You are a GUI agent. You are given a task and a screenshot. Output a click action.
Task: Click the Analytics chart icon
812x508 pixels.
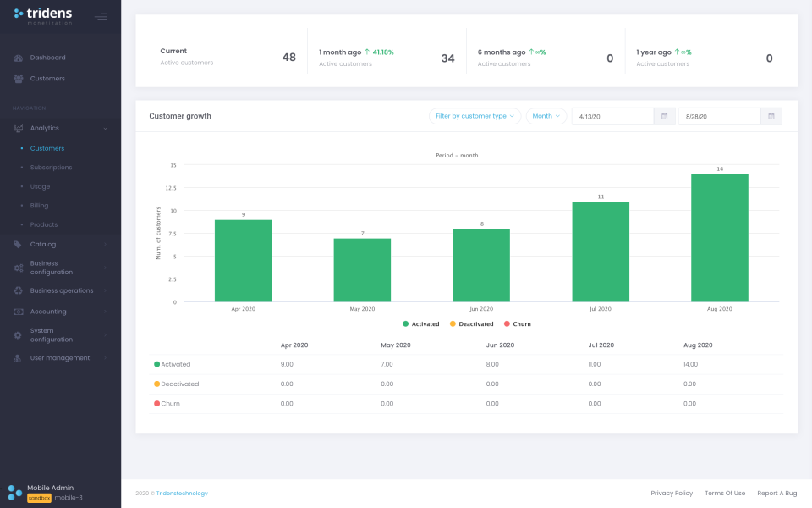18,129
